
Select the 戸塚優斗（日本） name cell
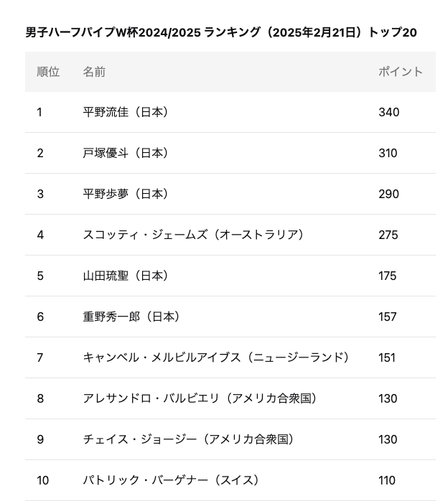(x=128, y=153)
